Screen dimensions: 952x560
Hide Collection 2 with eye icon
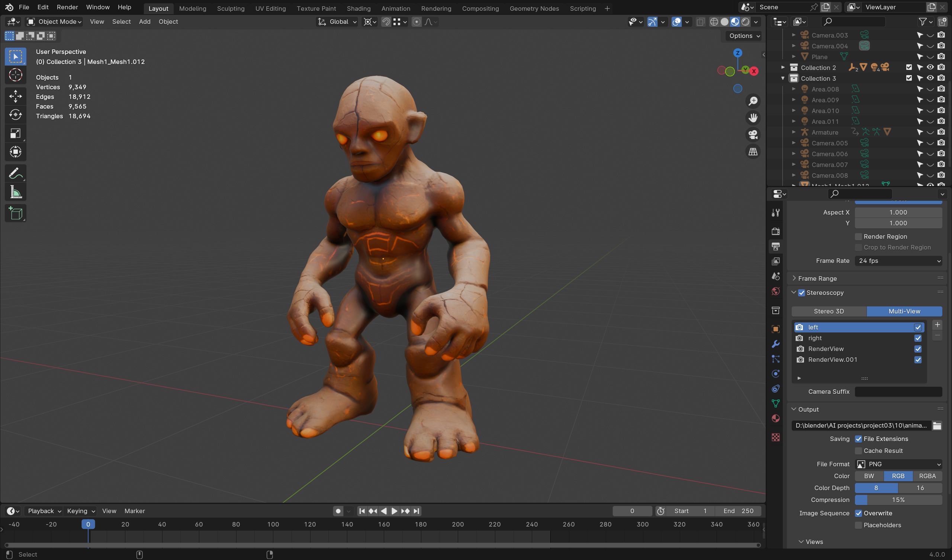930,67
